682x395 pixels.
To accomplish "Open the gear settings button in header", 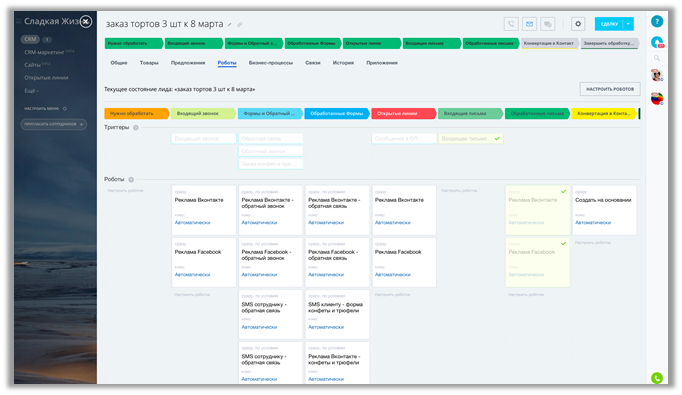I will click(578, 24).
